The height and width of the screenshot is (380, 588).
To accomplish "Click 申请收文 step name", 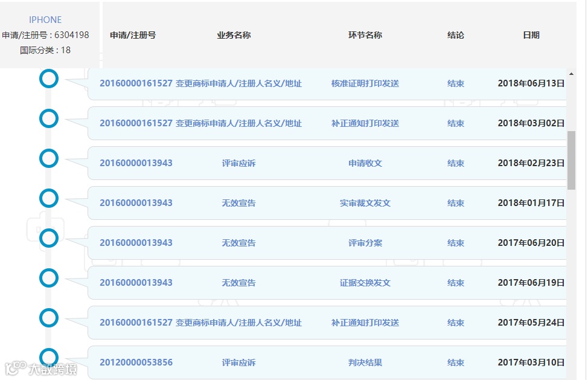I will 365,163.
